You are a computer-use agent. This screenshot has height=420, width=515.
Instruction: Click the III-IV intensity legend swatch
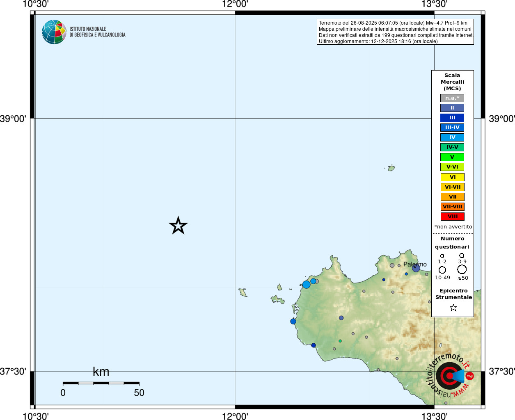[x=452, y=128]
